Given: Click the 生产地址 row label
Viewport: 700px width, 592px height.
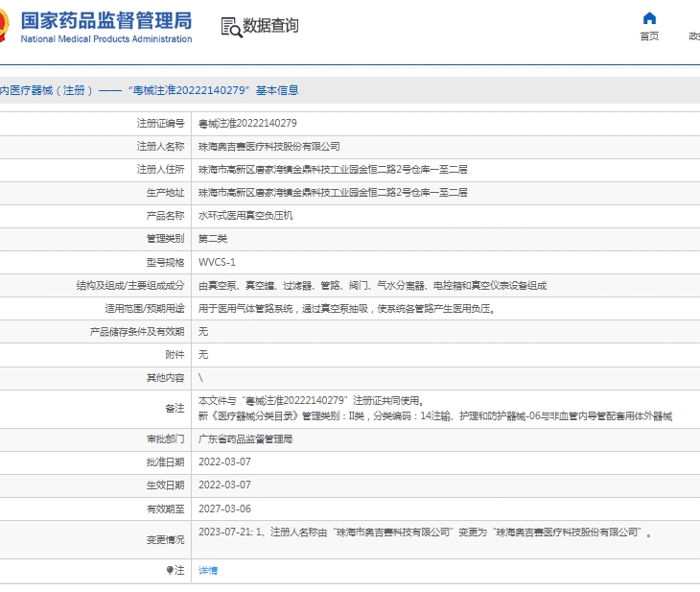Looking at the screenshot, I should pos(166,193).
